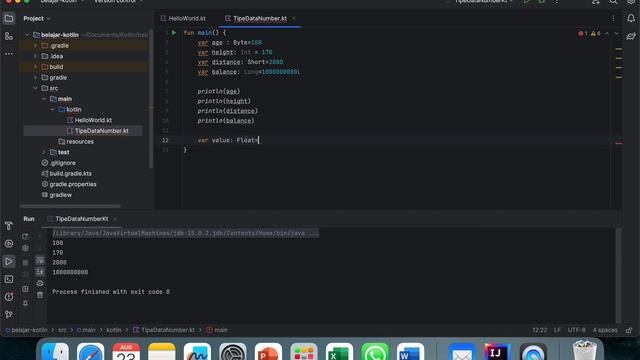640x360 pixels.
Task: Select the .gitignore file
Action: click(62, 163)
